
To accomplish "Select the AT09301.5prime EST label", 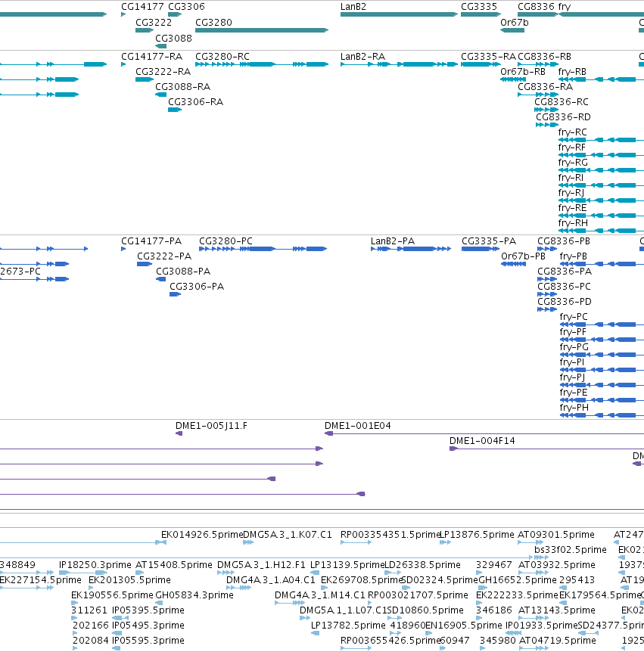I will (x=555, y=535).
